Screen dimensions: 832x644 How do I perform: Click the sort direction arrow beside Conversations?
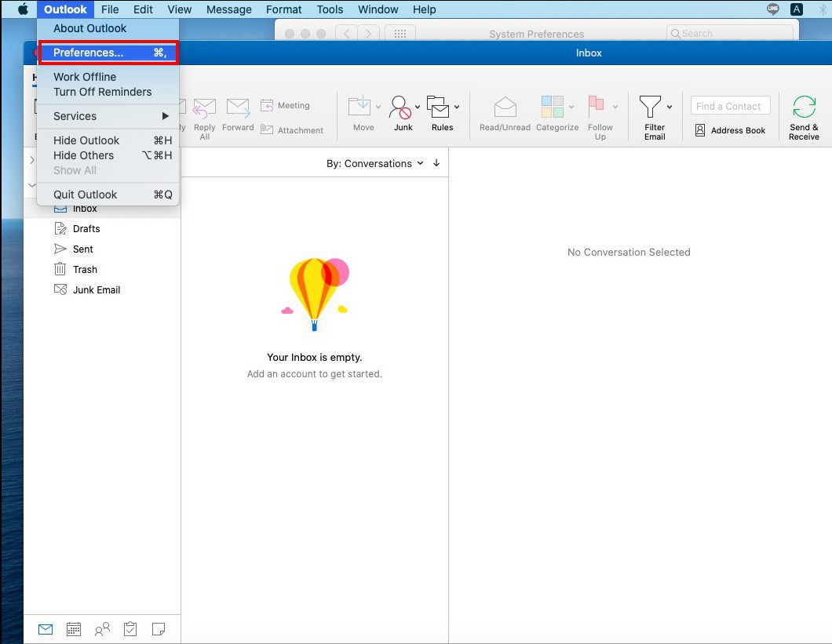435,163
